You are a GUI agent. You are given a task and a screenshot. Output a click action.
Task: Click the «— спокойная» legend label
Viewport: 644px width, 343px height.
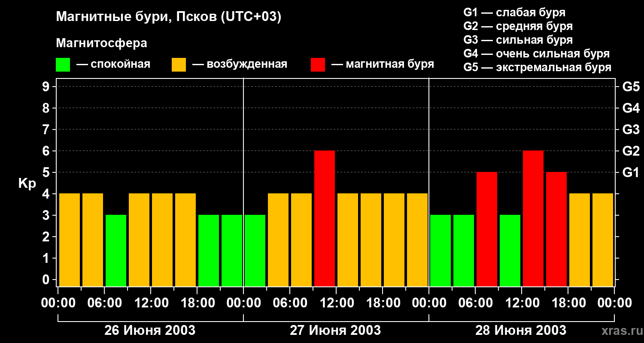tap(113, 65)
